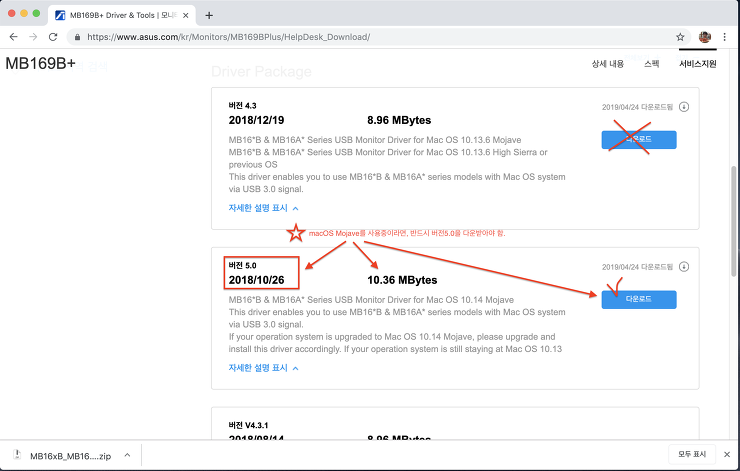Download version 4.3 driver
Image resolution: width=740 pixels, height=471 pixels.
[639, 140]
